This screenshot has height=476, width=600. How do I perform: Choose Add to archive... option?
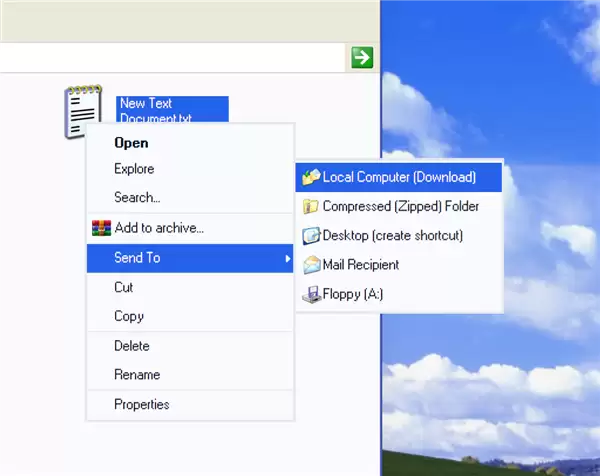[159, 228]
